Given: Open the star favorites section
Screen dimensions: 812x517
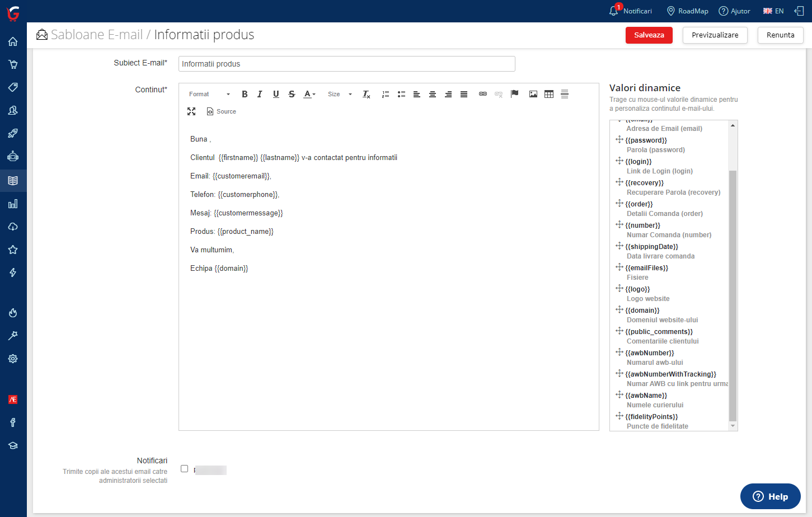Looking at the screenshot, I should click(13, 250).
